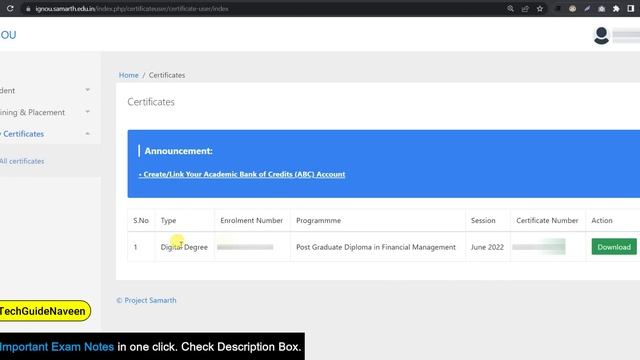This screenshot has height=360, width=640.
Task: Click the Certificates breadcrumb text
Action: [167, 75]
